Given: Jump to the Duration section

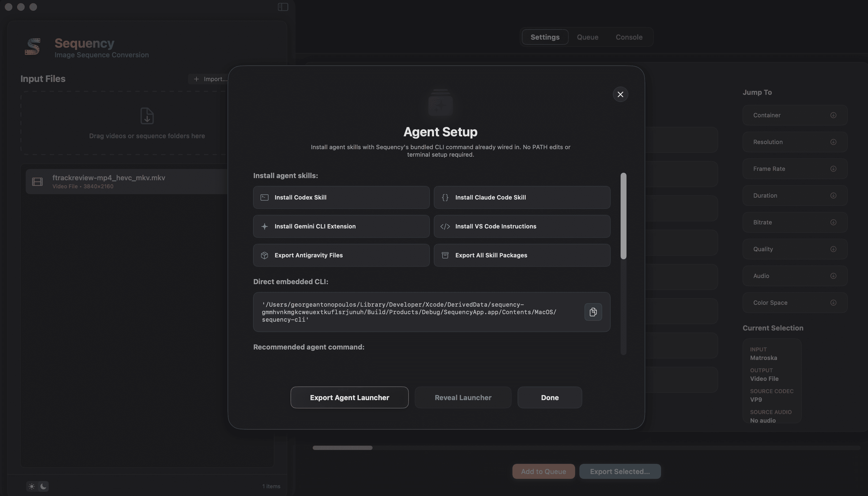Looking at the screenshot, I should pyautogui.click(x=795, y=196).
